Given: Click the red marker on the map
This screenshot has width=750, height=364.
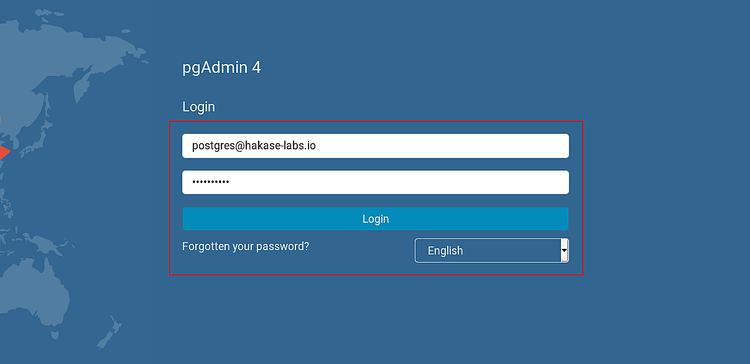Looking at the screenshot, I should coord(4,153).
